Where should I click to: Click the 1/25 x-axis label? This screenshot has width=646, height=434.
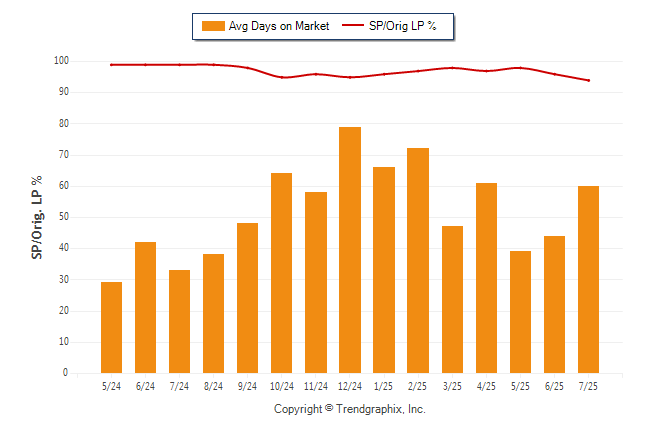tap(384, 386)
